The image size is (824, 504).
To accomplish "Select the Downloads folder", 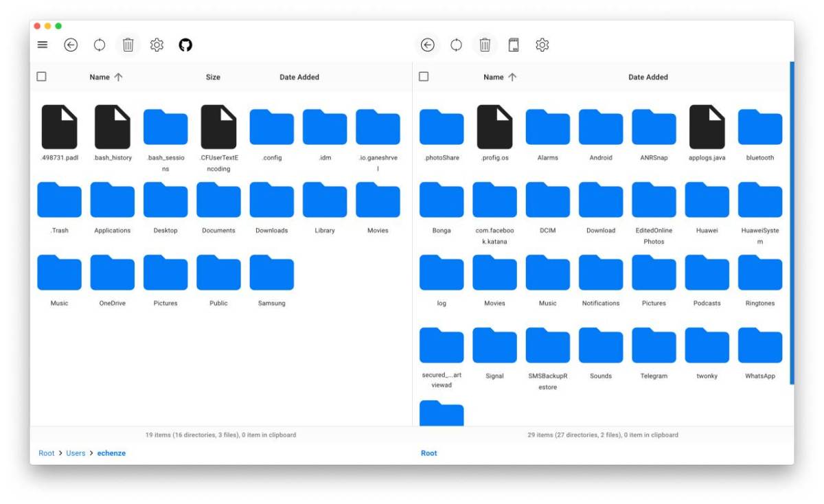I will point(272,207).
